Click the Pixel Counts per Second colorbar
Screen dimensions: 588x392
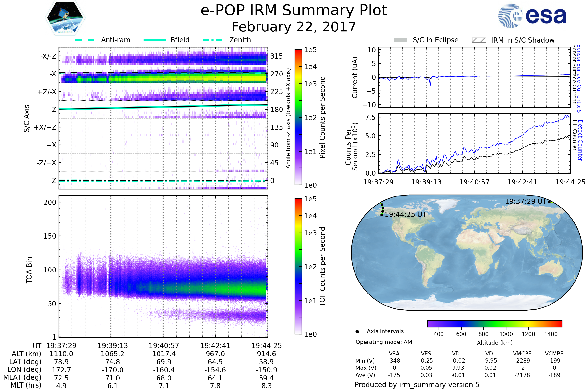298,117
